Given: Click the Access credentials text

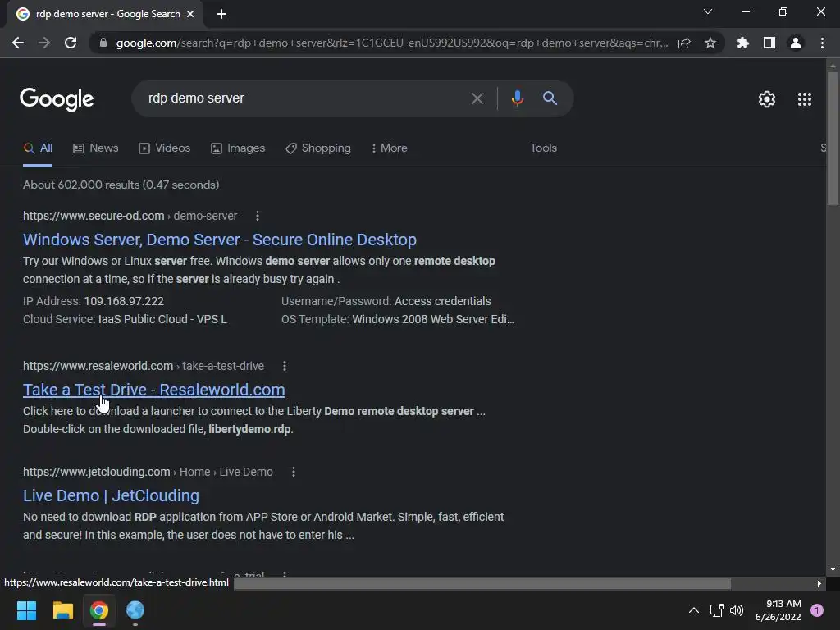Looking at the screenshot, I should (x=442, y=301).
